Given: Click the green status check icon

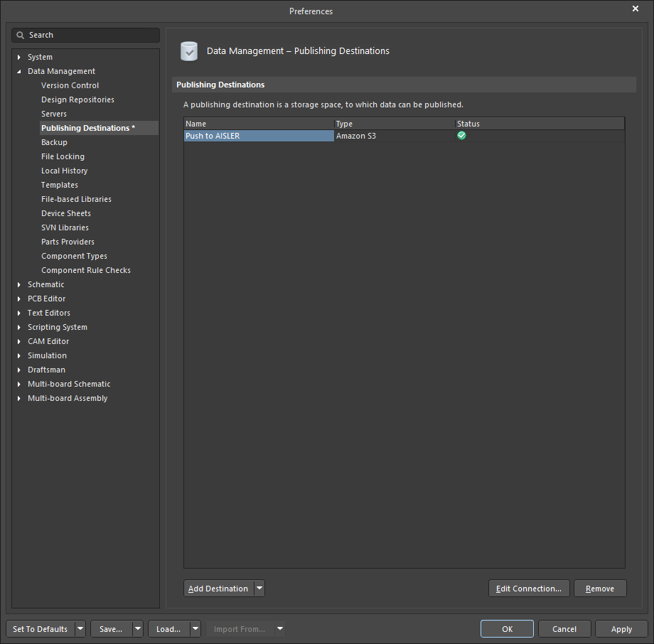Looking at the screenshot, I should pos(461,136).
